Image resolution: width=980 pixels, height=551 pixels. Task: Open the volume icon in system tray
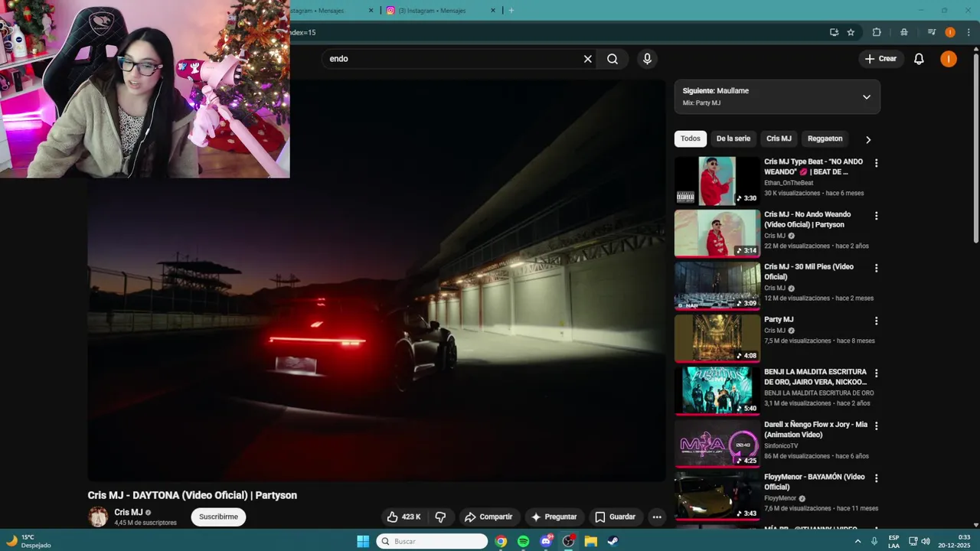point(926,541)
